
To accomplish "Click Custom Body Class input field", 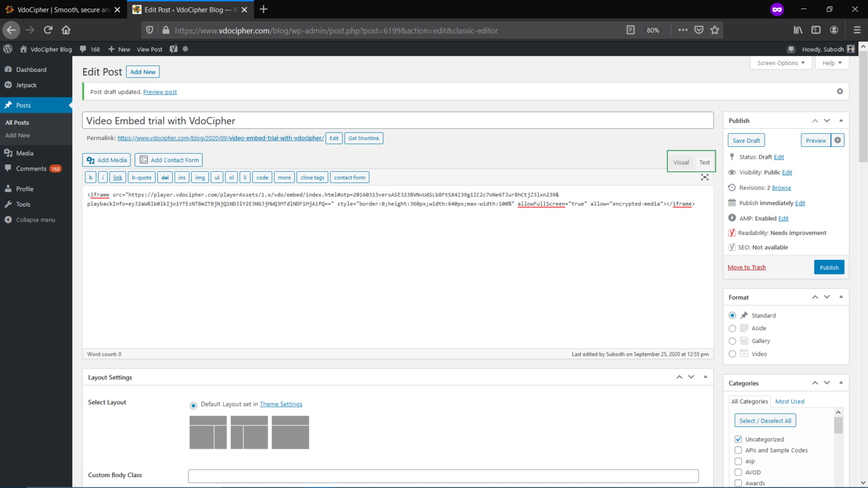I will (x=443, y=476).
